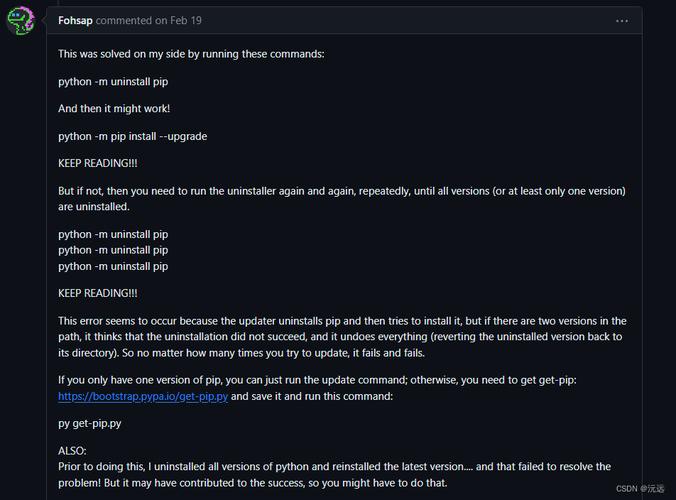Click the 'and save it and run this command' text
Image resolution: width=676 pixels, height=500 pixels.
[312, 396]
